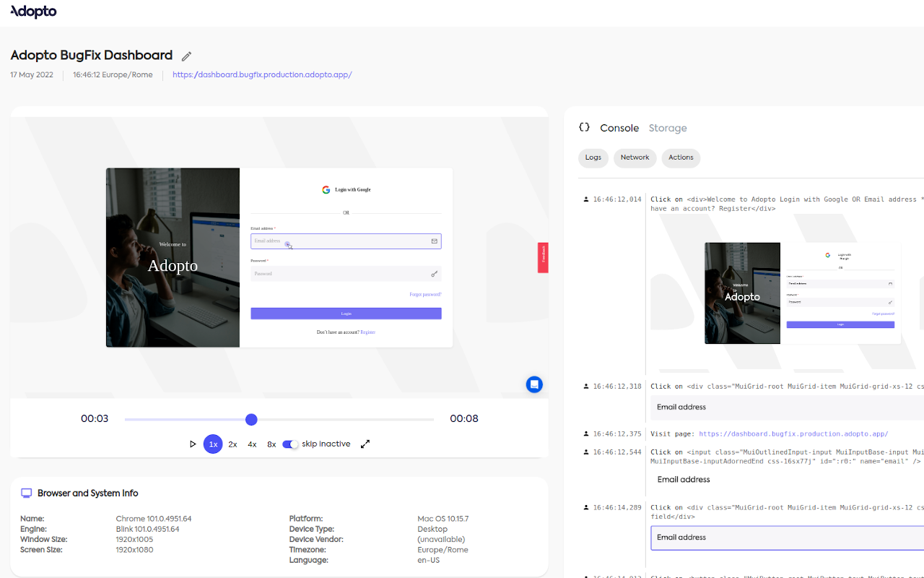This screenshot has height=578, width=924.
Task: Click the 1920x1005 window size value
Action: pos(134,540)
